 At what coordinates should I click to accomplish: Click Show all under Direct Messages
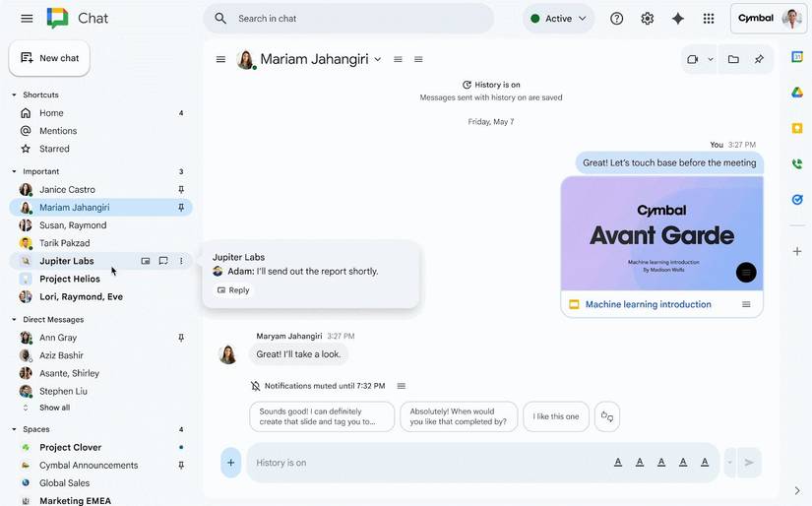point(54,408)
